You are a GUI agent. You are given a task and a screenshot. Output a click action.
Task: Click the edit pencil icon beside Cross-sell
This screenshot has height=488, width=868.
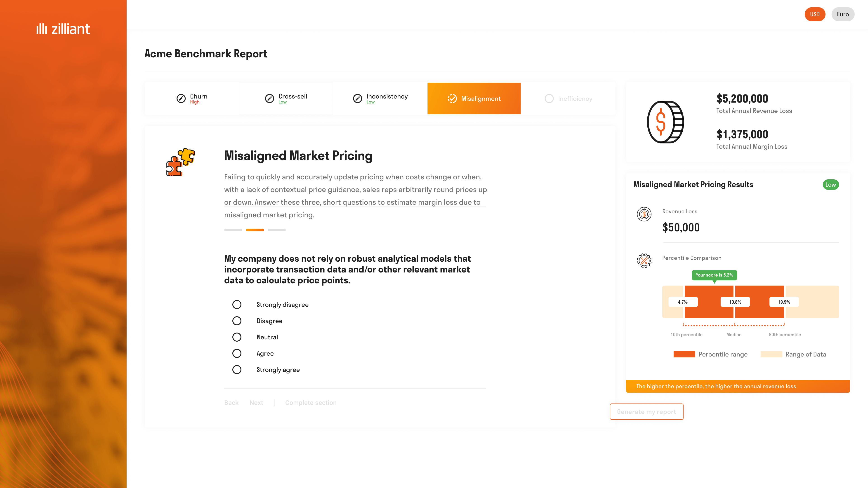click(x=269, y=98)
